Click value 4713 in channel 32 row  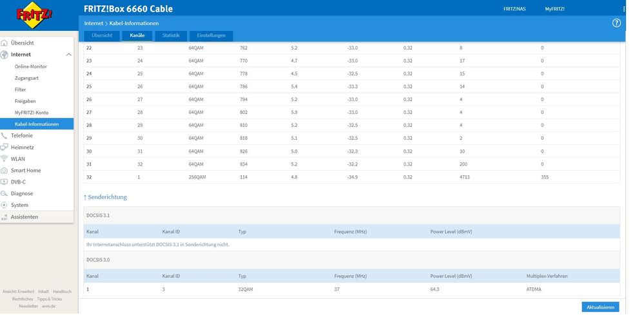[465, 178]
